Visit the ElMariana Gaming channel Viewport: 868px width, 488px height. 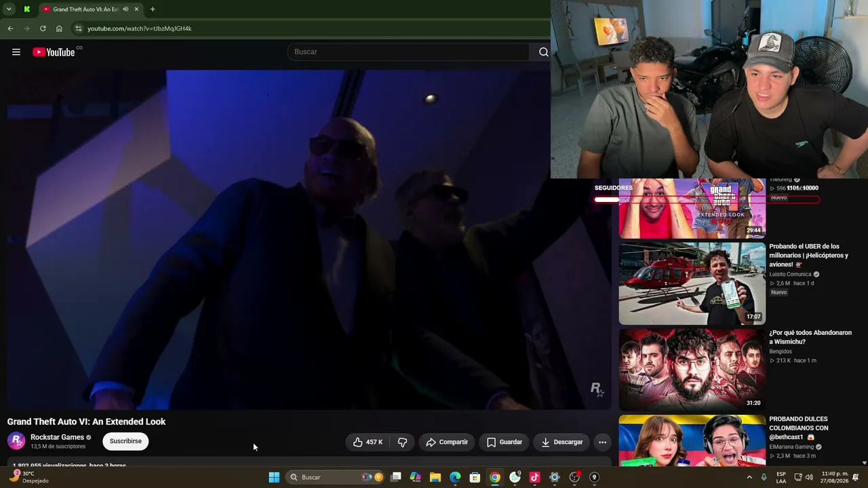pos(791,447)
